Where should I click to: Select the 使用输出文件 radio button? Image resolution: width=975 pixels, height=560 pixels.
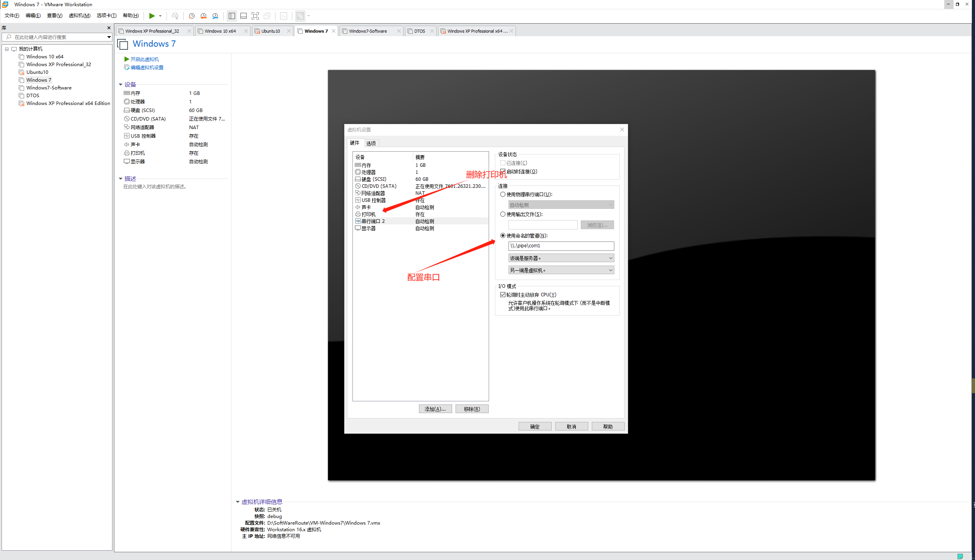pyautogui.click(x=503, y=214)
